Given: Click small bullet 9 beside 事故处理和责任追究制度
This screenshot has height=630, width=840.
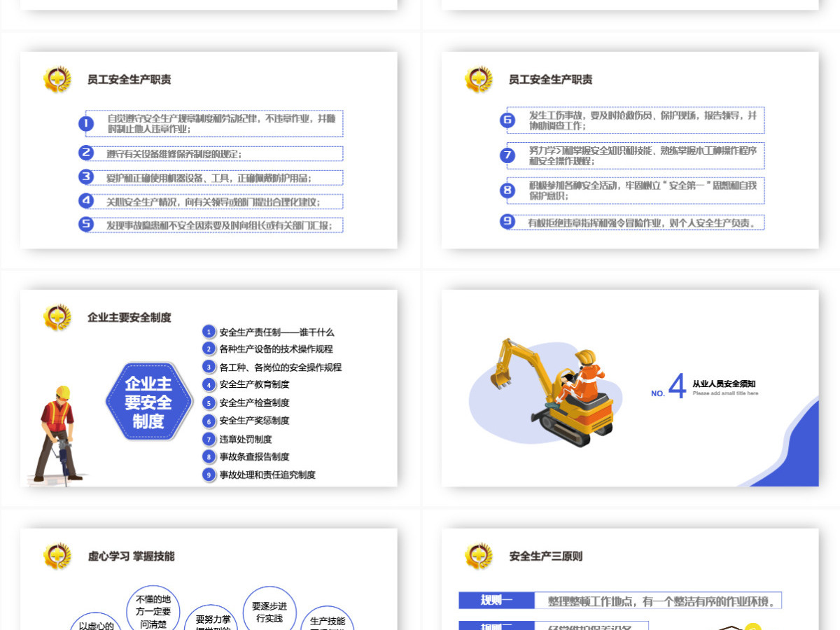Looking at the screenshot, I should pyautogui.click(x=209, y=475).
